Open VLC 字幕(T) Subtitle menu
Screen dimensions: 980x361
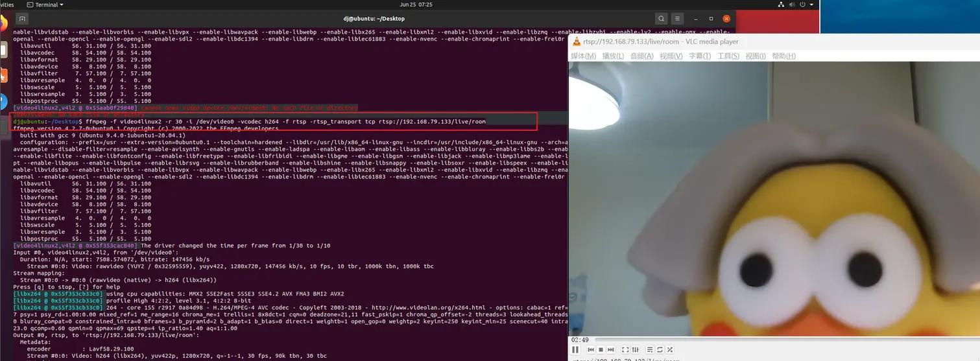[x=700, y=56]
